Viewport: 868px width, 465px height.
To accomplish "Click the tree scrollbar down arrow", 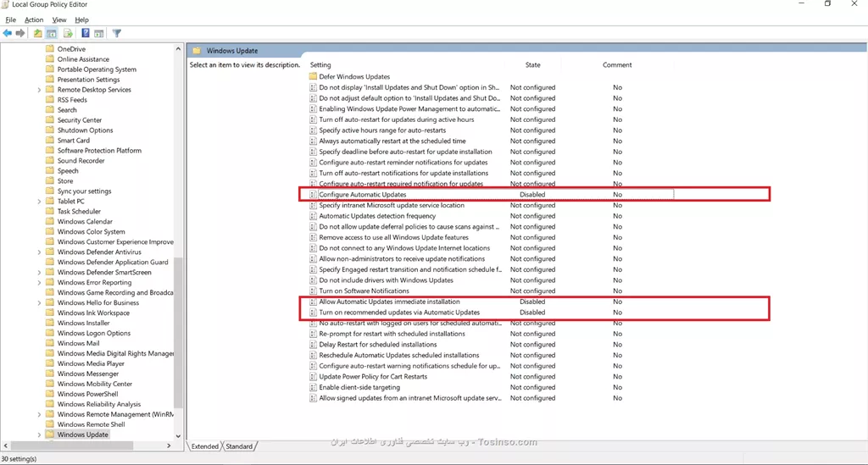I will coord(178,435).
